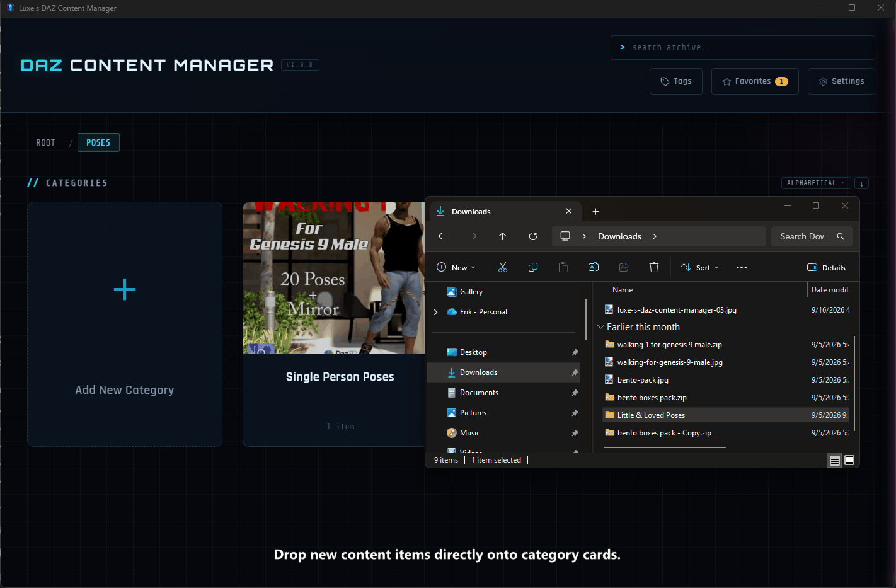Click the sort direction arrow in Content Manager
896x588 pixels.
point(861,183)
